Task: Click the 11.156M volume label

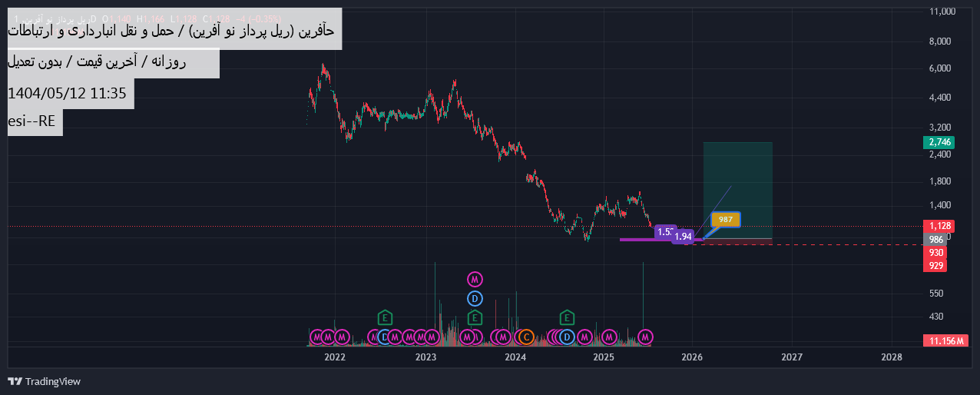Action: (x=946, y=340)
